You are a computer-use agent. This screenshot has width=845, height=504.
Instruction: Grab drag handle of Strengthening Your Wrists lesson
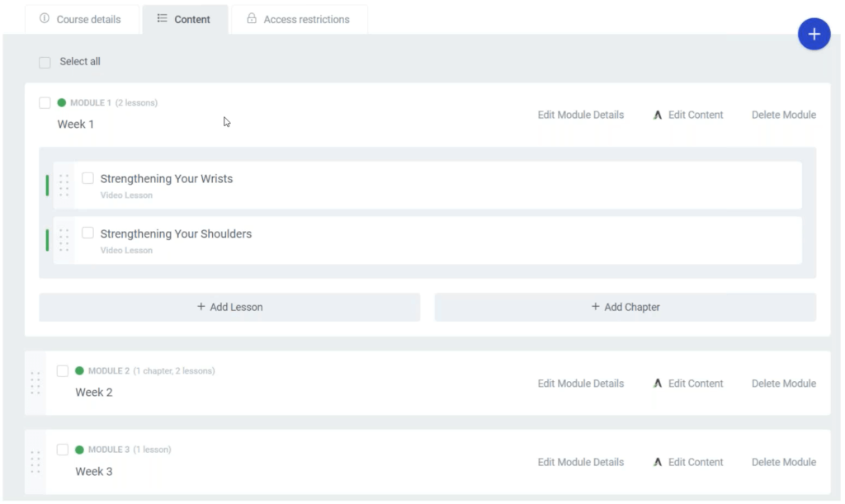pyautogui.click(x=64, y=186)
